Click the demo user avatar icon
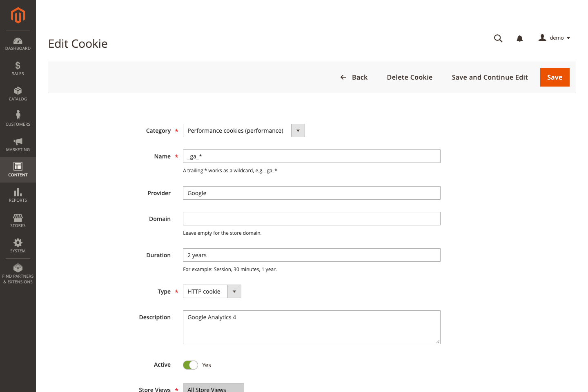588x392 pixels. point(542,38)
